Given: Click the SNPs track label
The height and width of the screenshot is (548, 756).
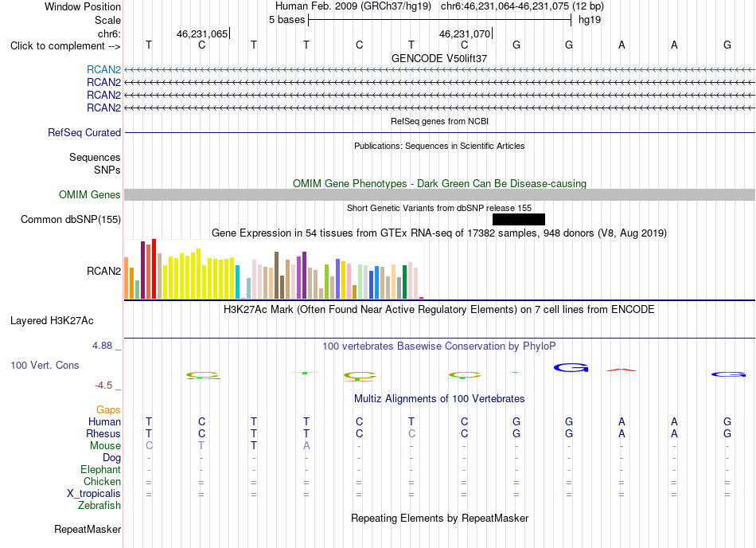Looking at the screenshot, I should [107, 170].
